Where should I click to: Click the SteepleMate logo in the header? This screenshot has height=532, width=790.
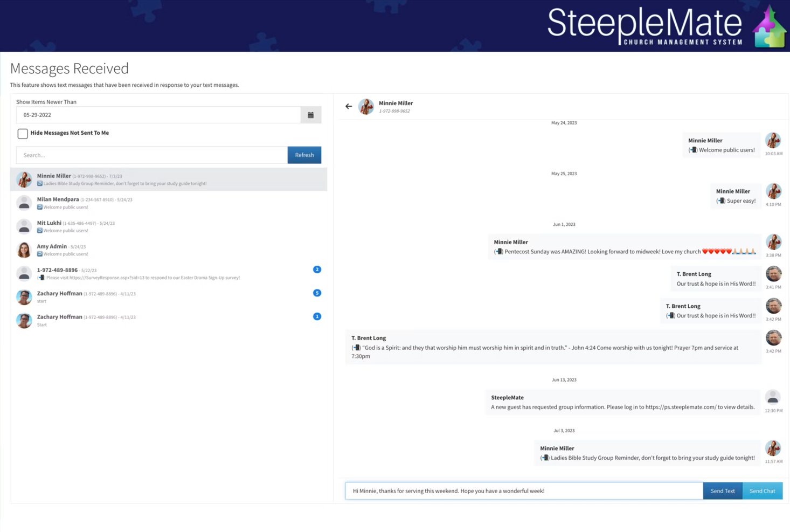(645, 25)
